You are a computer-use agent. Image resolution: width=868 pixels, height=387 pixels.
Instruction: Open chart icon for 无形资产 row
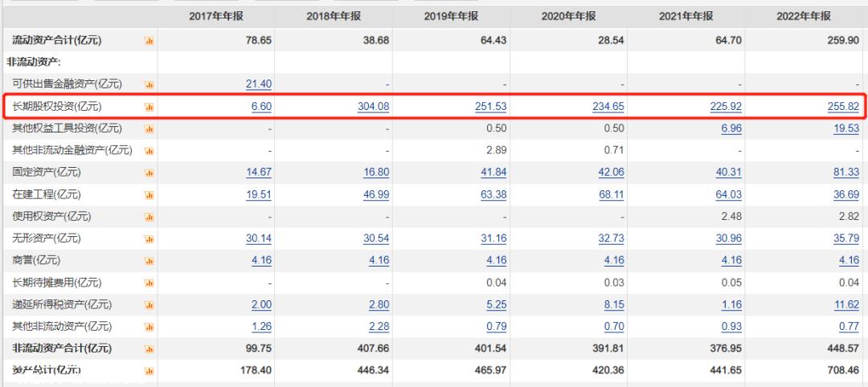(x=149, y=239)
